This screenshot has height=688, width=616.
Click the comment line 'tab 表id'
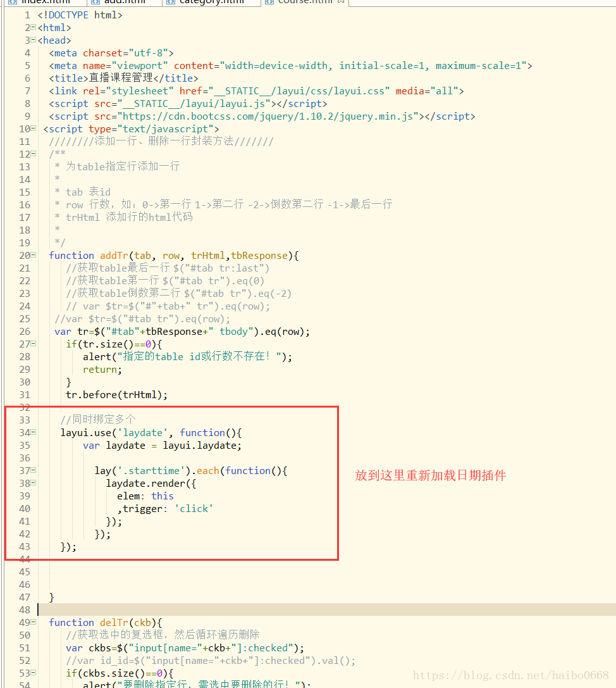(x=88, y=192)
